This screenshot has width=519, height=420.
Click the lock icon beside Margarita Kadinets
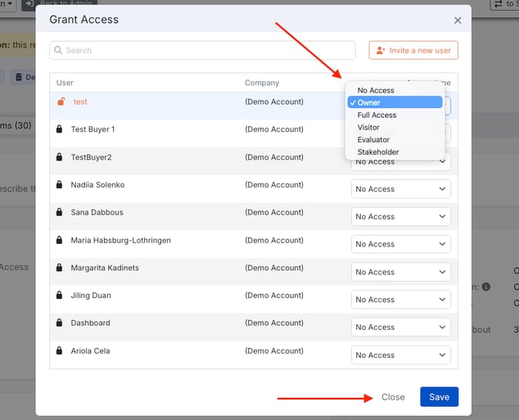tap(59, 268)
